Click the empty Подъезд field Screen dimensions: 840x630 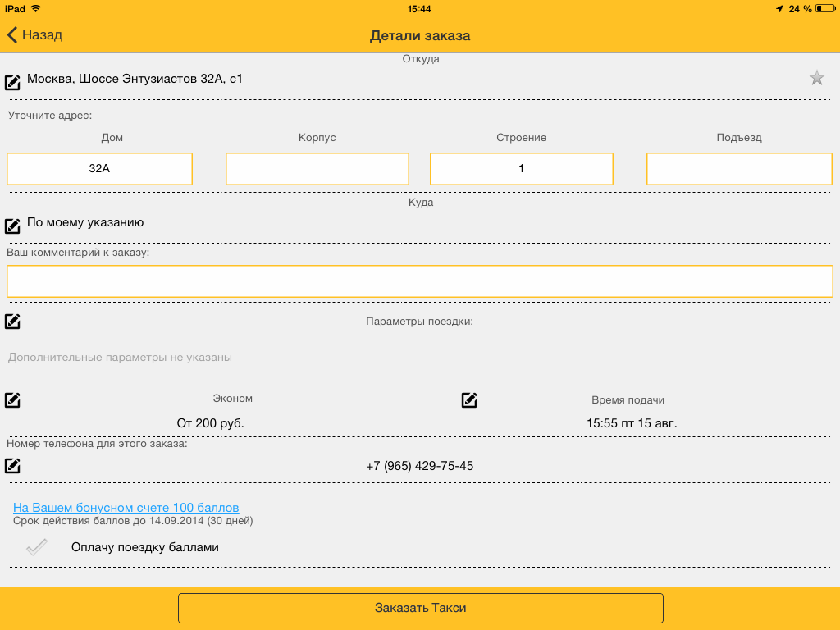739,169
